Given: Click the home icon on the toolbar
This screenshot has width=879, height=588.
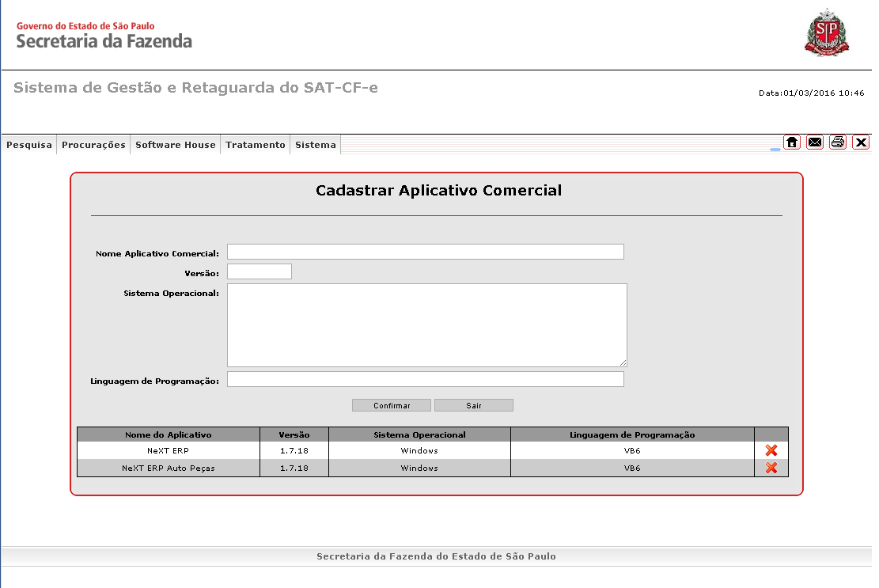Looking at the screenshot, I should 792,142.
